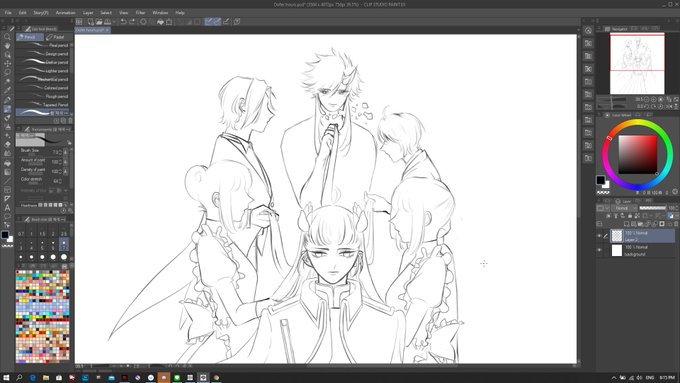The image size is (680, 383).
Task: Click the delete layer trash icon
Action: (676, 224)
